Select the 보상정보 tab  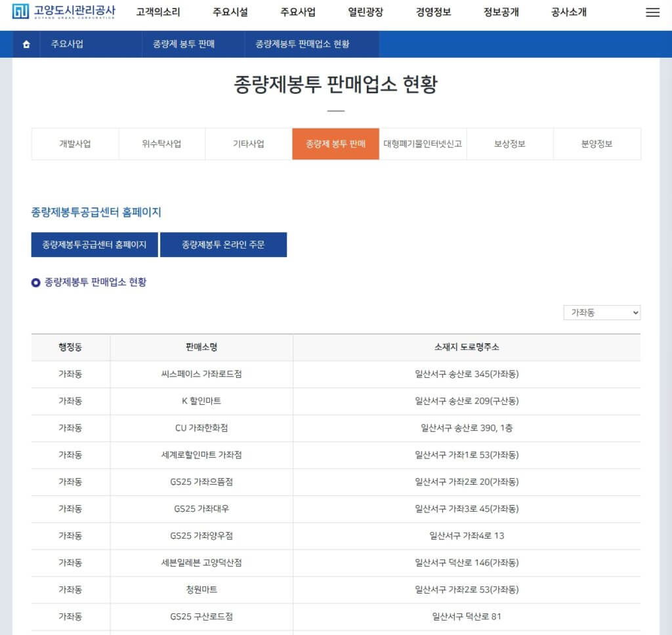[510, 143]
